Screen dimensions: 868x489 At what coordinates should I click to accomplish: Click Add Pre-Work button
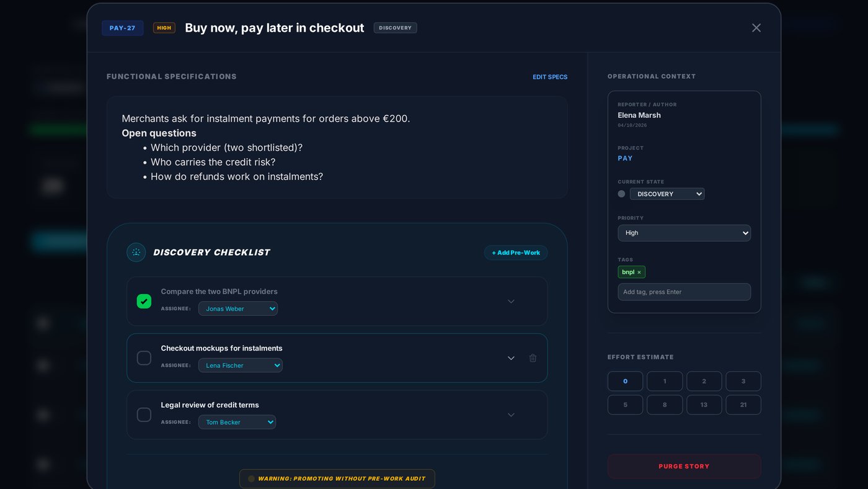point(516,253)
